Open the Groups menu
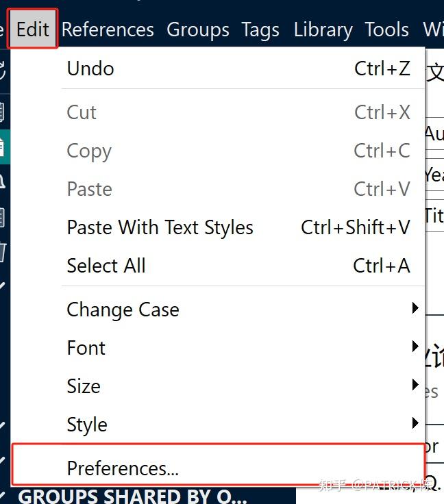444x504 pixels. click(x=197, y=29)
